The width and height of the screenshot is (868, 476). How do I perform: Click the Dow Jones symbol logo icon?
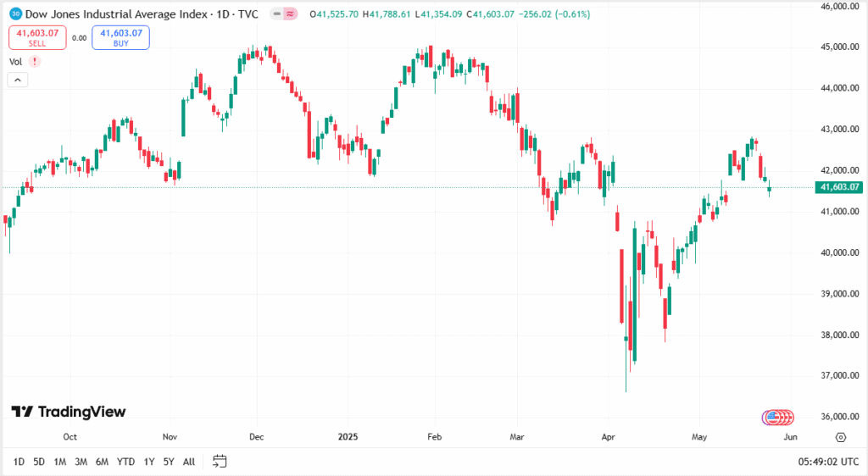tap(15, 14)
